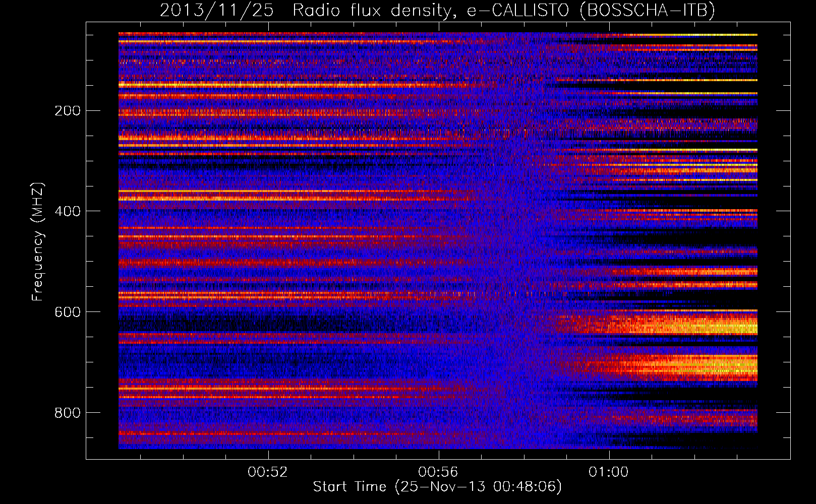Click the 01:00 time tick label
This screenshot has height=504, width=816.
pos(609,472)
